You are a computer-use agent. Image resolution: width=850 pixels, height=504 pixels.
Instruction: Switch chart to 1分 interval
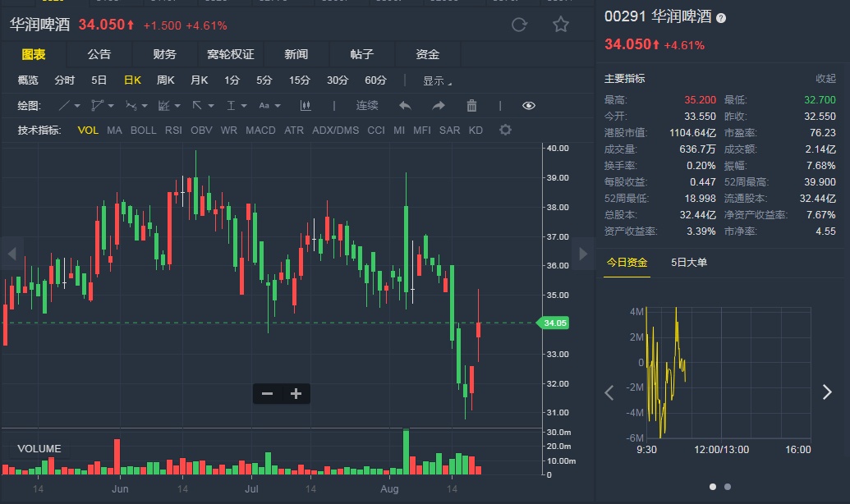pyautogui.click(x=232, y=80)
